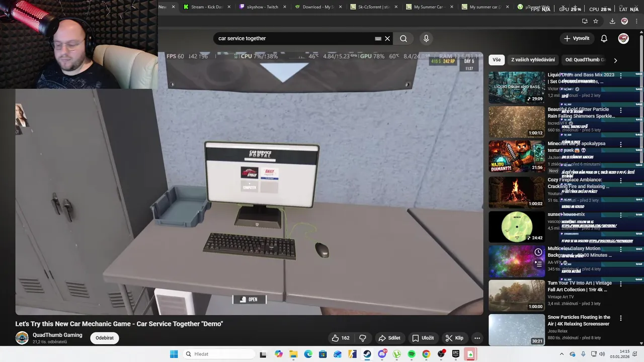Open Google Chrome from the taskbar
This screenshot has height=362, width=644.
click(426, 354)
